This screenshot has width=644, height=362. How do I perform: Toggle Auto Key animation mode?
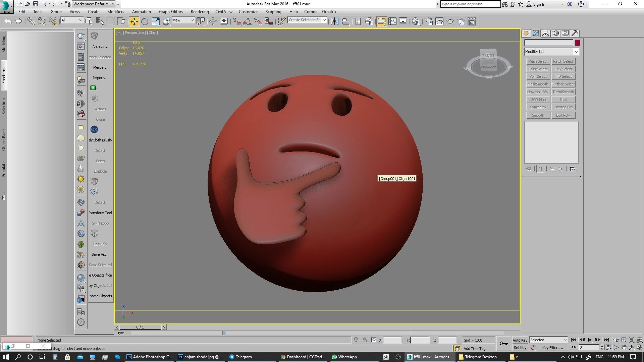520,340
